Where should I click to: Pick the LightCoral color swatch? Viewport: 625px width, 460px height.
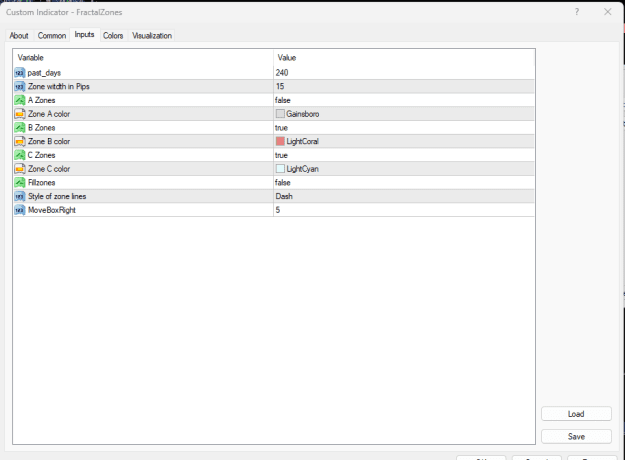pos(280,141)
